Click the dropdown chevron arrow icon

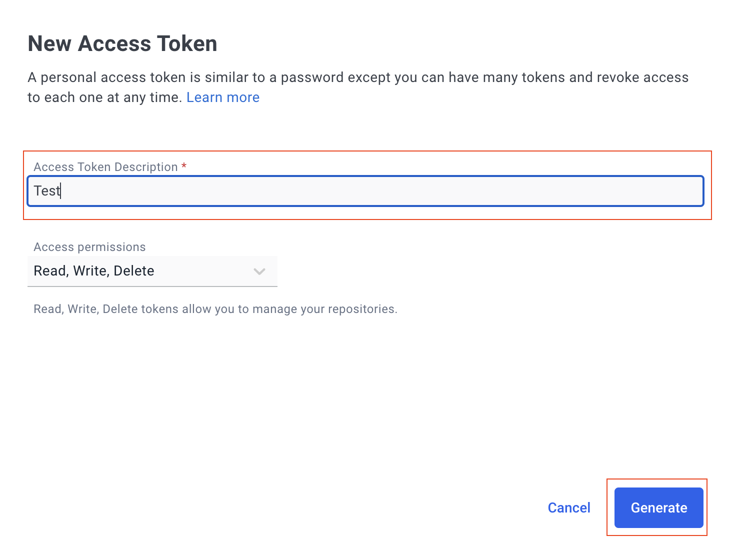coord(259,271)
